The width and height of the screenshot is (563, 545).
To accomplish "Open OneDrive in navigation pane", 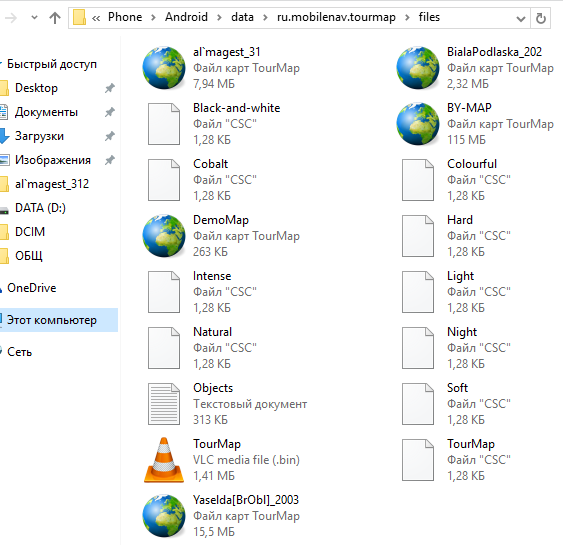I will 32,288.
